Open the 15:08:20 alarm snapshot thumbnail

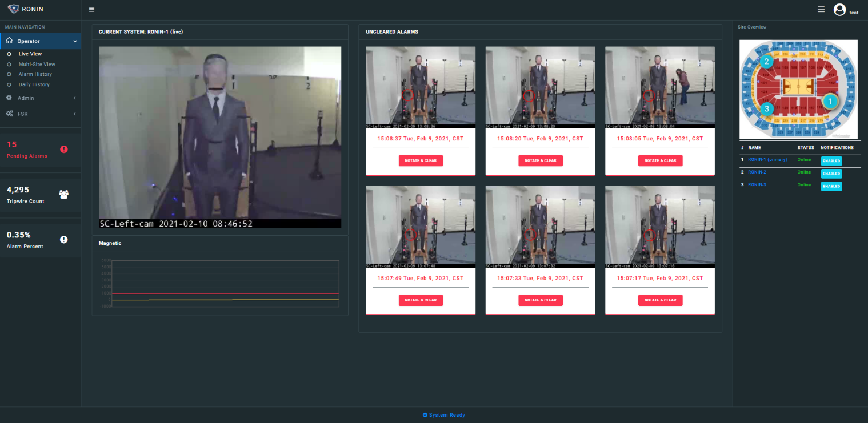click(x=541, y=87)
